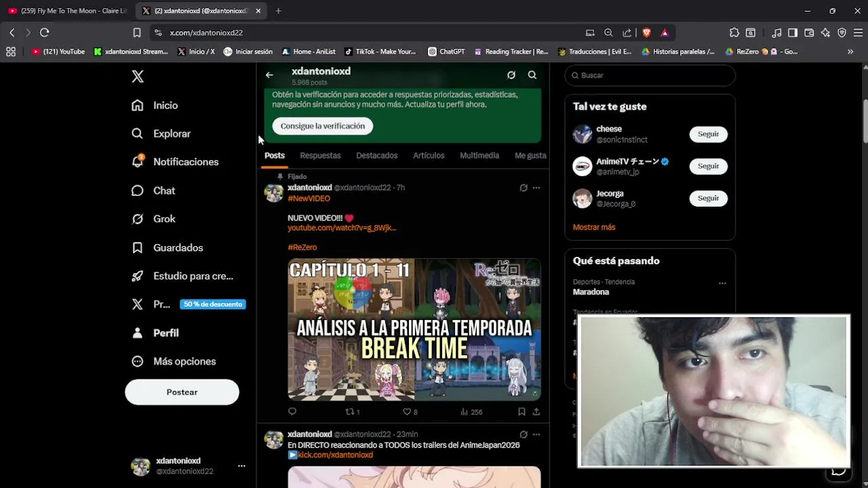Repost the pinned post

(x=353, y=411)
